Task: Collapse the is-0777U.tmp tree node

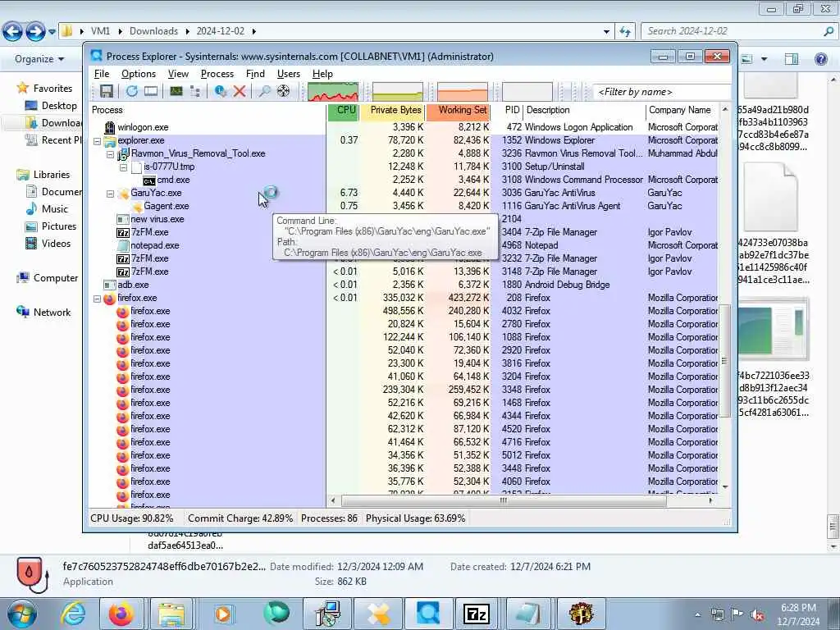Action: pyautogui.click(x=123, y=167)
